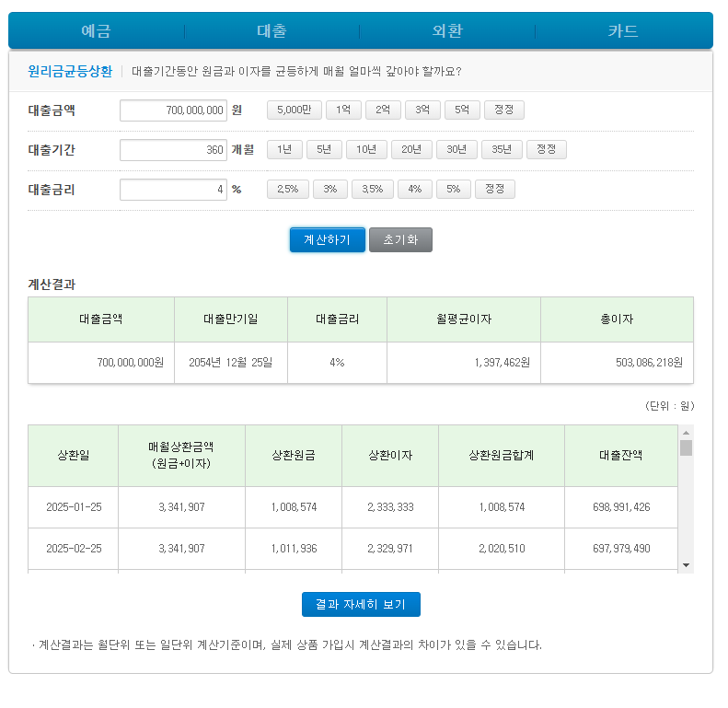
Task: Click the 대출금리 percent input field
Action: point(173,190)
